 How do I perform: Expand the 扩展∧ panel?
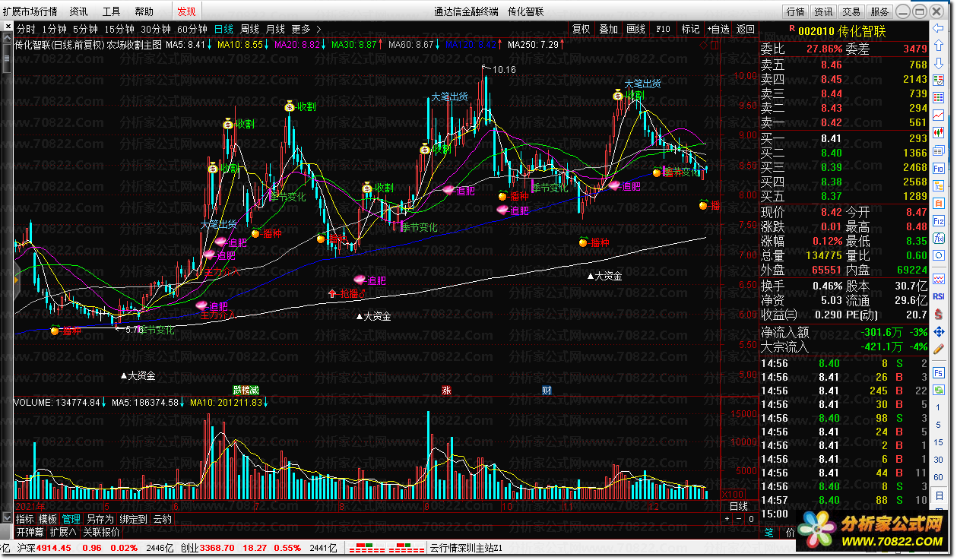tap(63, 532)
